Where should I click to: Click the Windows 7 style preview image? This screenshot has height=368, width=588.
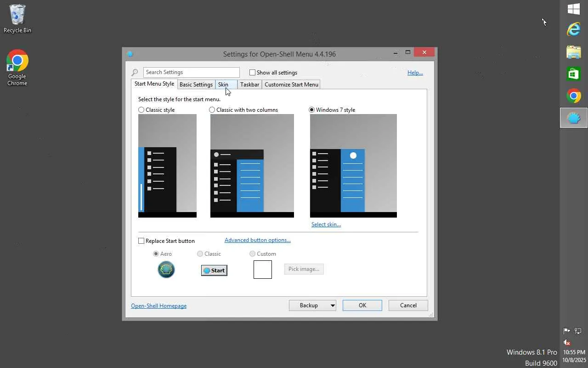point(353,166)
